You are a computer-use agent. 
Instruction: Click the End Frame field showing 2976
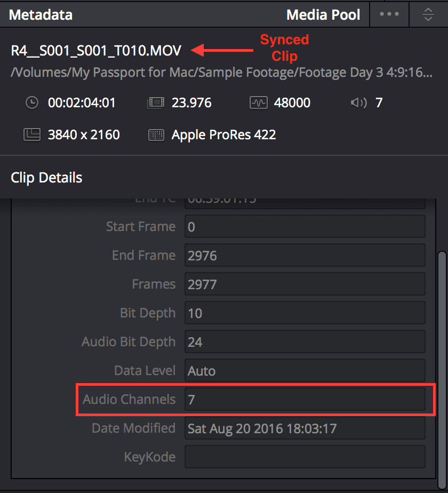click(x=305, y=255)
